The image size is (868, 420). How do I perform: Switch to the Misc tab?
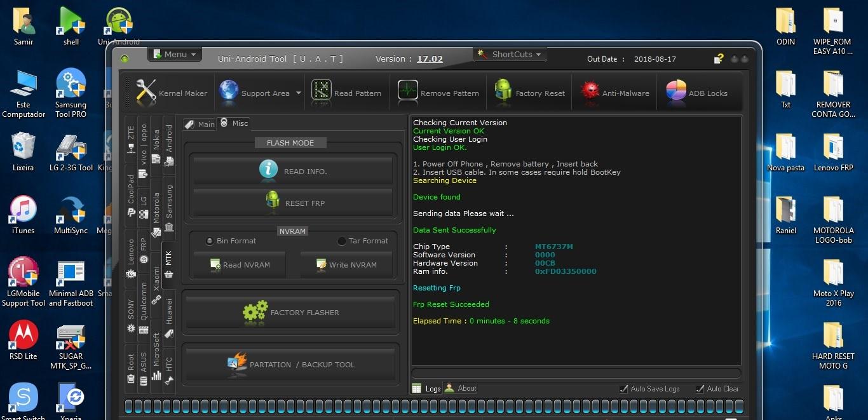click(233, 123)
